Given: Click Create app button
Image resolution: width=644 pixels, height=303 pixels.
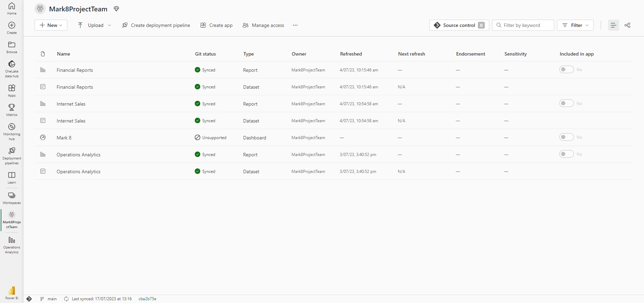Looking at the screenshot, I should tap(217, 25).
